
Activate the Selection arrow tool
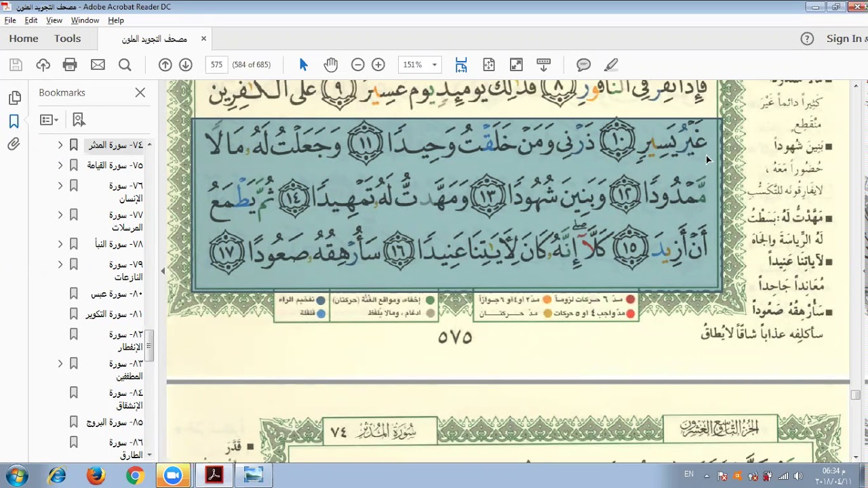coord(303,65)
